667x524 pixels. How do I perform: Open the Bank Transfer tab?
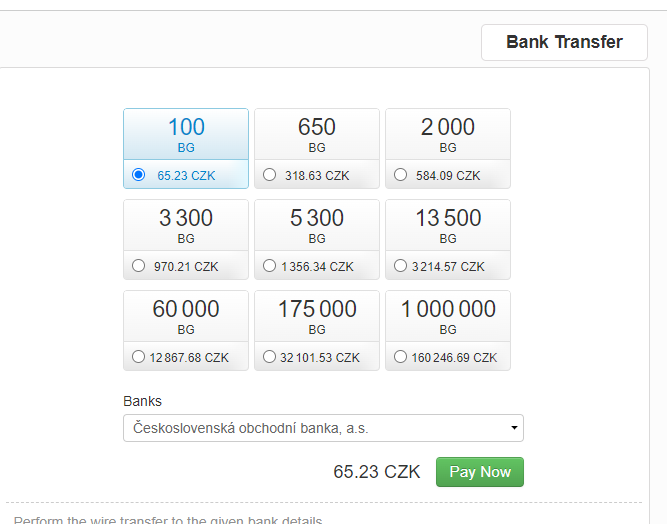(564, 42)
